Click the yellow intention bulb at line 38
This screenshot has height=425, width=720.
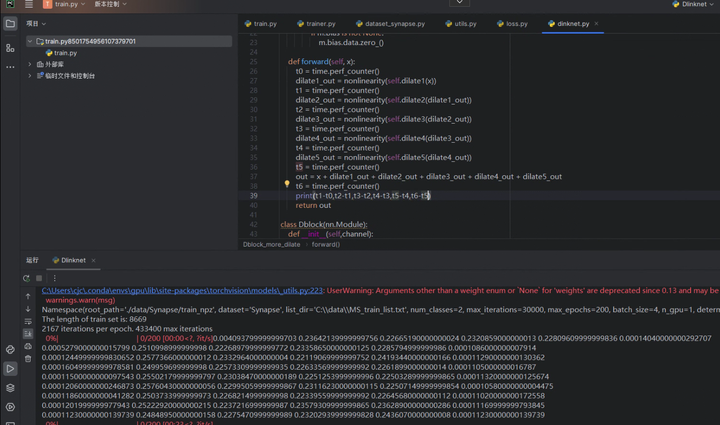(286, 185)
